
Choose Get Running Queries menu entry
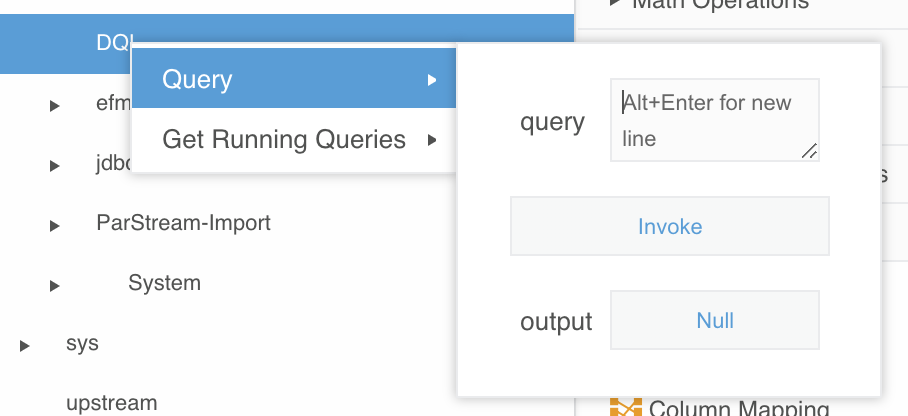coord(284,139)
